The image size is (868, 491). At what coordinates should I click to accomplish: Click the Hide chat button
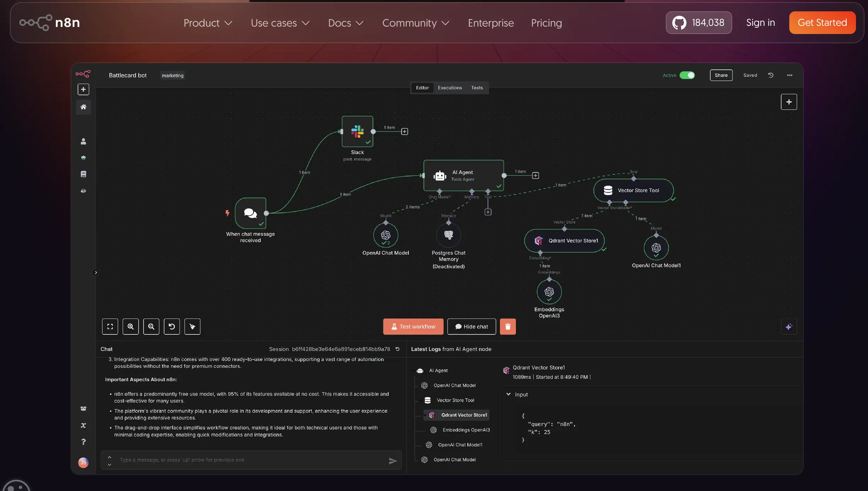coord(471,326)
